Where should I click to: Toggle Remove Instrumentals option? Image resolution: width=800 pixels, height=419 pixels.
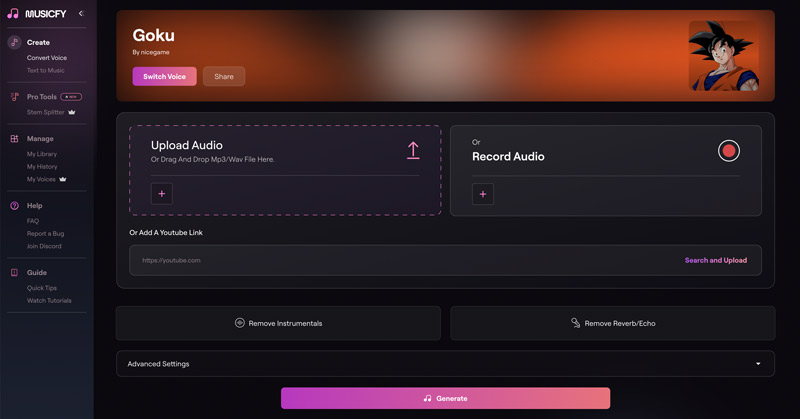278,323
